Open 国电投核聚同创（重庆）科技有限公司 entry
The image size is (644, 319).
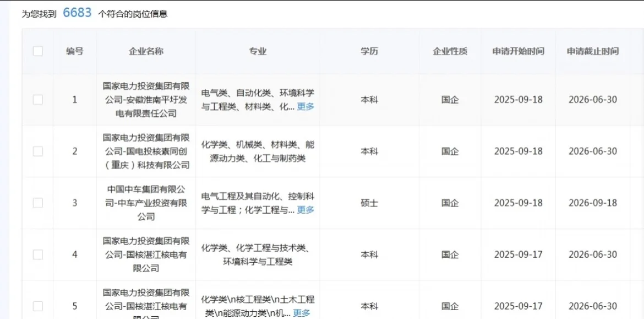click(145, 152)
